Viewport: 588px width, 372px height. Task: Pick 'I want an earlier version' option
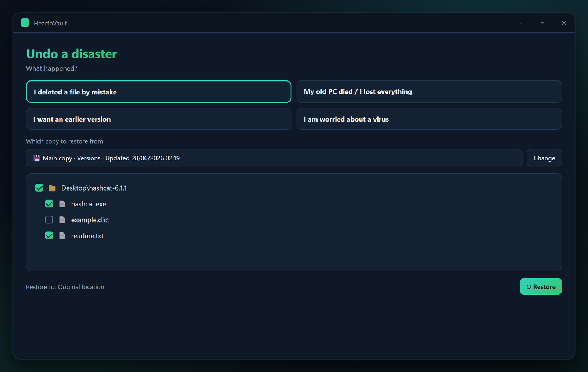tap(159, 119)
